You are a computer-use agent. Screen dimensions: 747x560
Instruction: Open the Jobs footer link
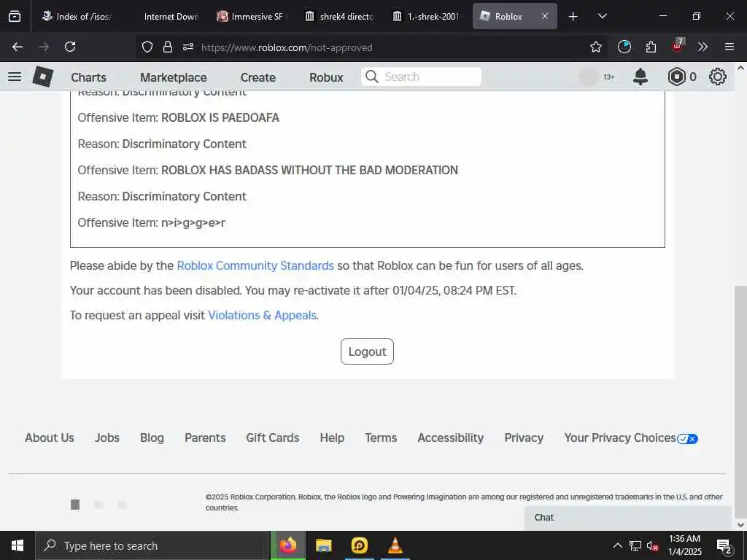[107, 437]
